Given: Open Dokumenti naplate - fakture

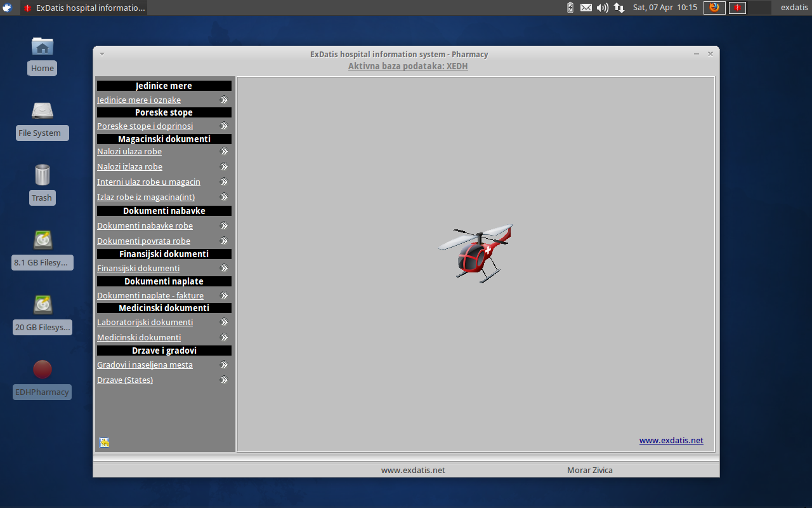Looking at the screenshot, I should point(150,295).
